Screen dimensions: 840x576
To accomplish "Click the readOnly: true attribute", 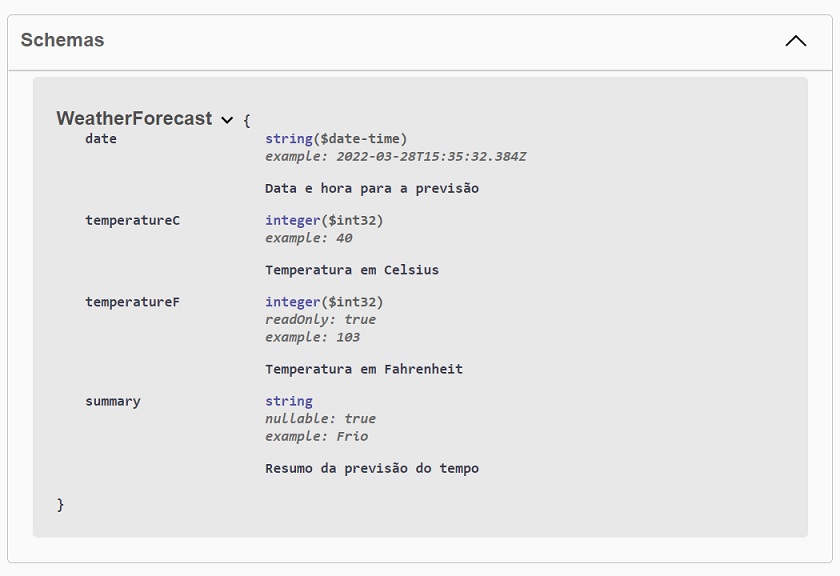I will pos(320,319).
